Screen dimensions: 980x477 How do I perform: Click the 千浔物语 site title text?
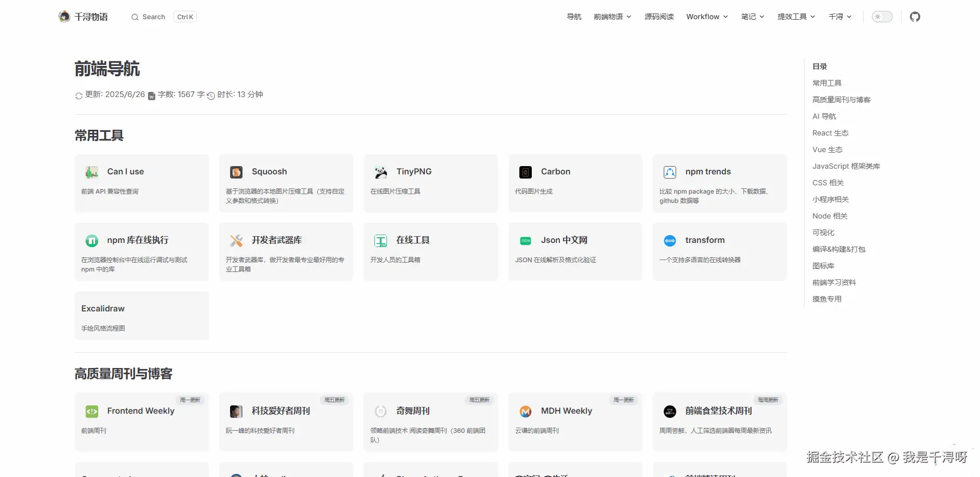[x=91, y=17]
